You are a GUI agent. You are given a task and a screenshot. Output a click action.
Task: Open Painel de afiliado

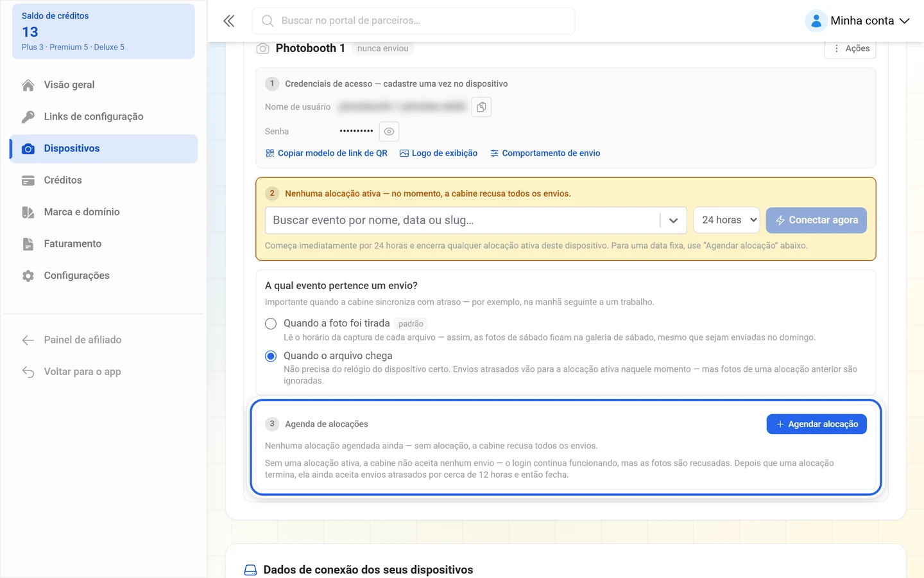103,340
